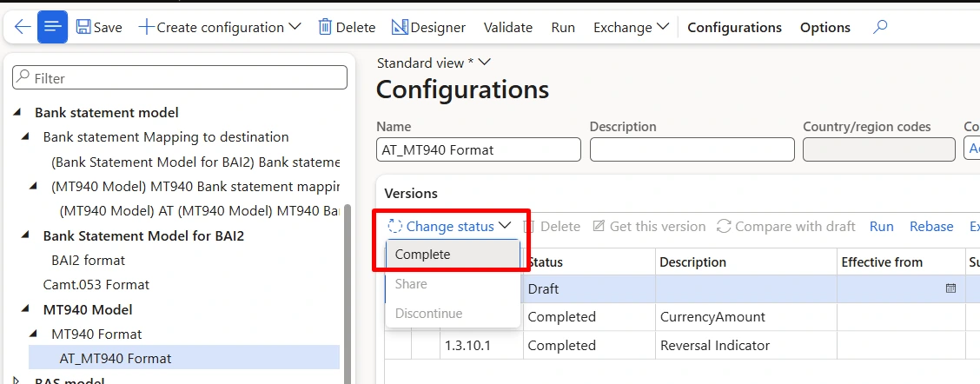
Task: Open the Create configuration dropdown
Action: coord(220,28)
